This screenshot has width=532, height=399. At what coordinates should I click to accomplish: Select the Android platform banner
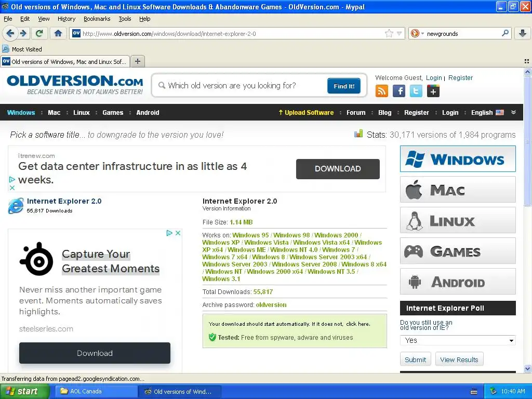coord(458,282)
